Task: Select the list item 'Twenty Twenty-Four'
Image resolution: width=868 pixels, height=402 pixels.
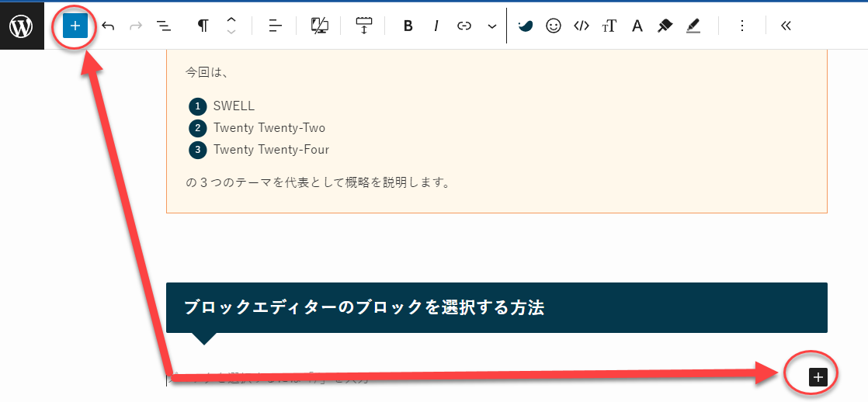Action: [271, 150]
